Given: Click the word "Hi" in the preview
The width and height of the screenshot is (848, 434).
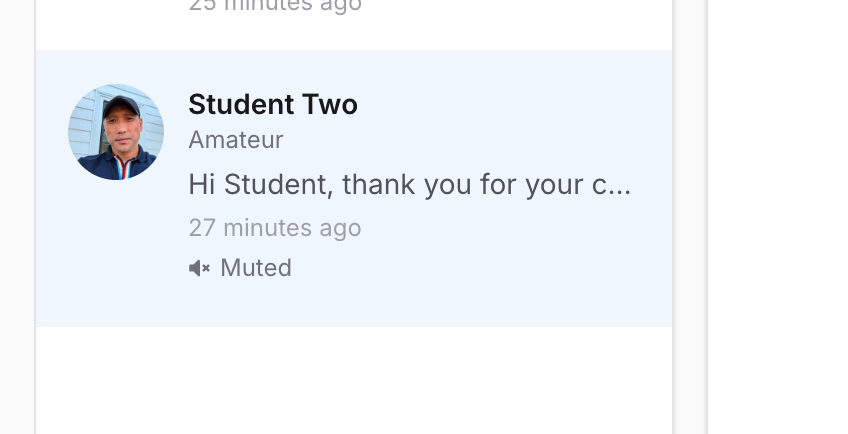Looking at the screenshot, I should click(202, 185).
